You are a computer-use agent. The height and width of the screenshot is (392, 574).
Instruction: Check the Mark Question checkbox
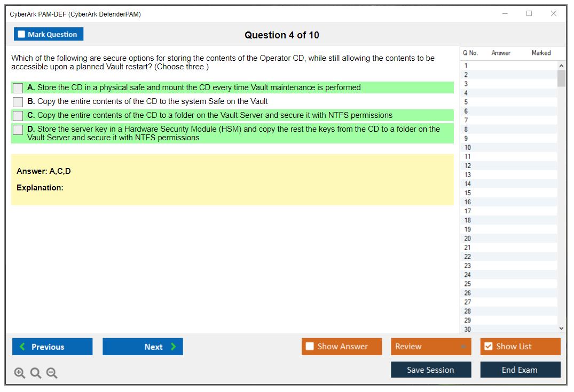(x=22, y=34)
